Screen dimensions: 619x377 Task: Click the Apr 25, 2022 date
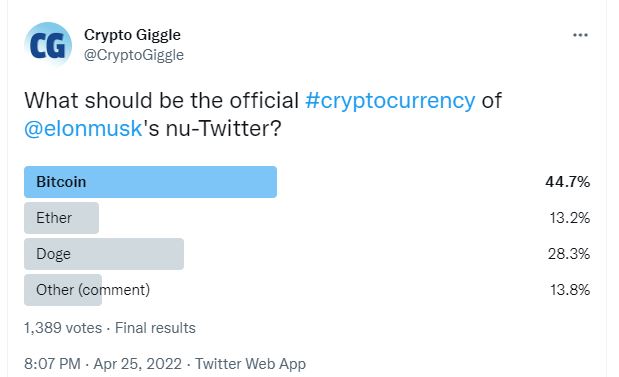click(x=137, y=364)
